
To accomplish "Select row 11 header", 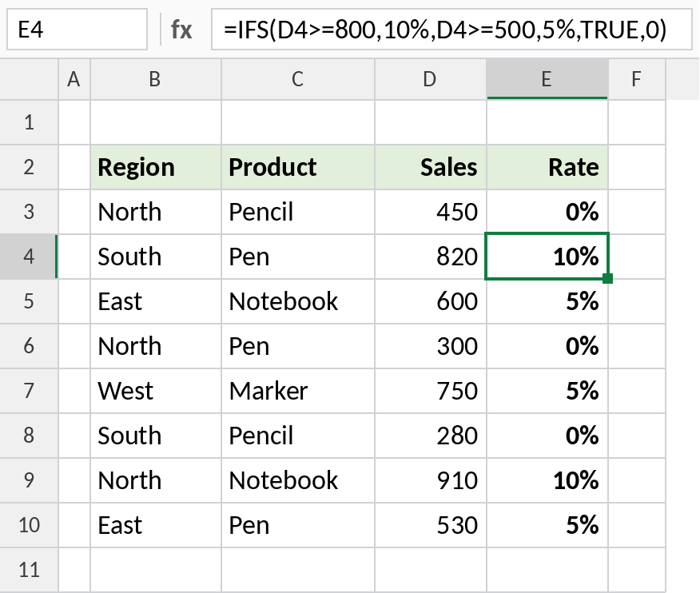I will pyautogui.click(x=29, y=570).
